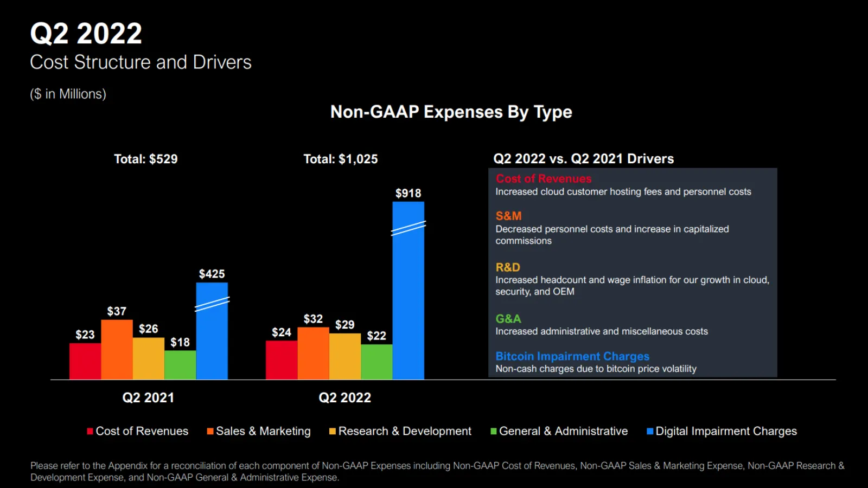
Task: Click the red Cost of Revenues driver heading
Action: (x=543, y=178)
